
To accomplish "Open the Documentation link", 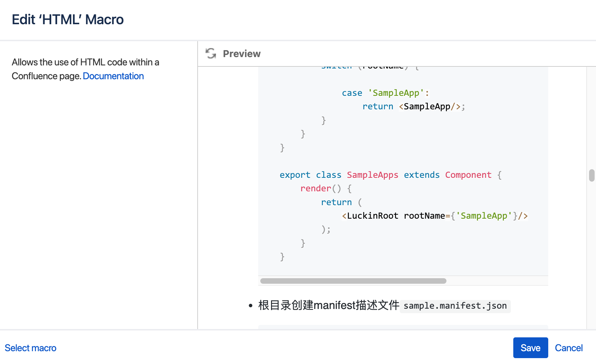I will [x=113, y=76].
